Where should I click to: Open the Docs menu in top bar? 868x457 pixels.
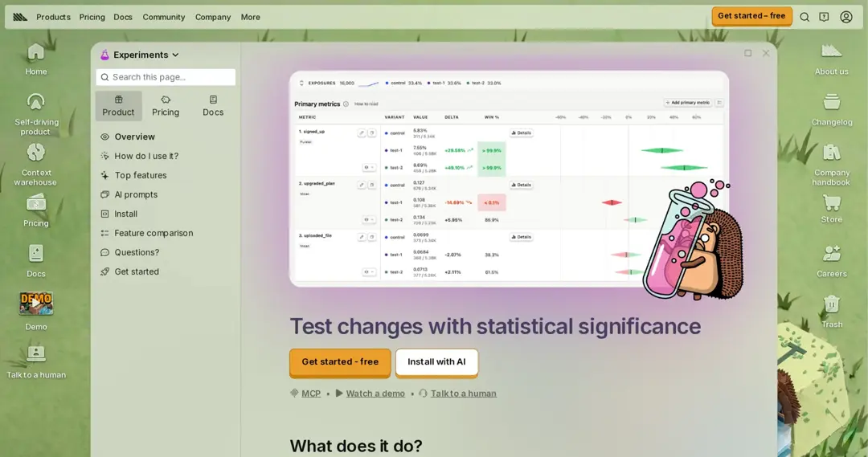[x=123, y=17]
